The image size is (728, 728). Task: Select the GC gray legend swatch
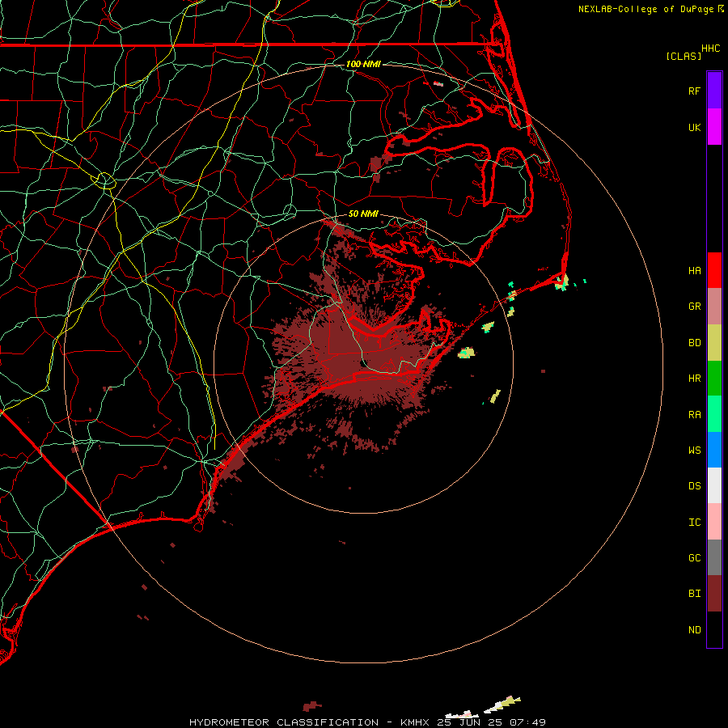pos(714,557)
